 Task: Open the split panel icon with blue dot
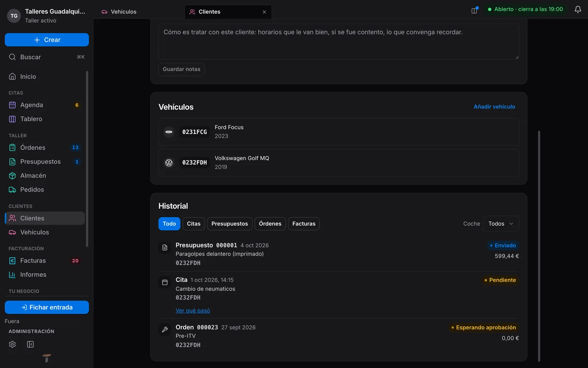[x=474, y=10]
